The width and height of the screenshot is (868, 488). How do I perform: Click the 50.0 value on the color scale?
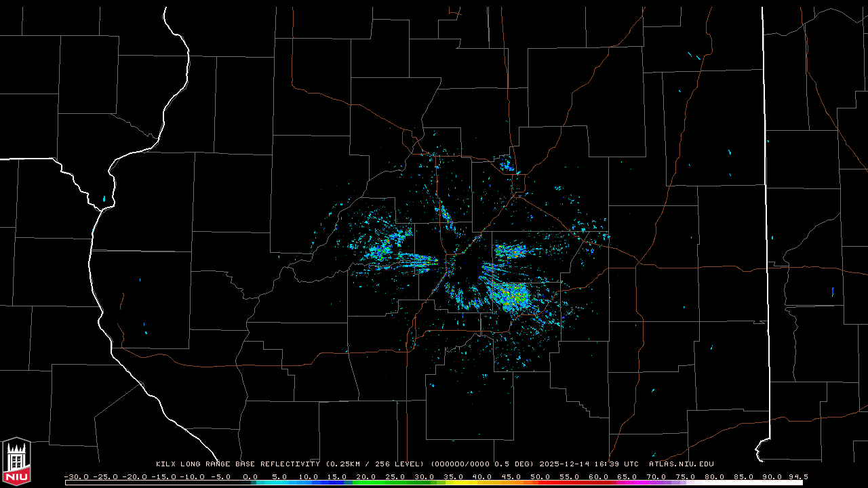(x=540, y=476)
